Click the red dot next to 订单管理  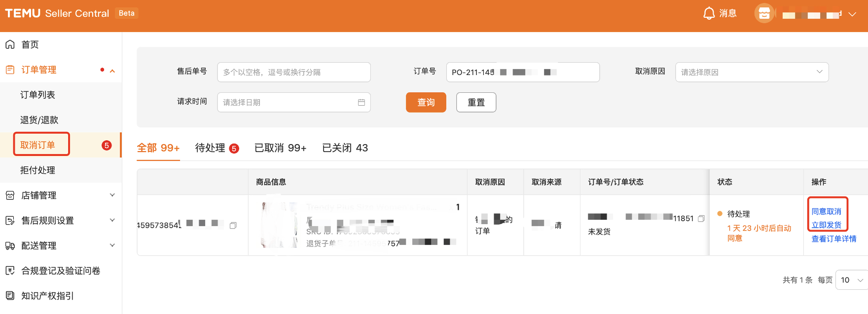pyautogui.click(x=102, y=70)
